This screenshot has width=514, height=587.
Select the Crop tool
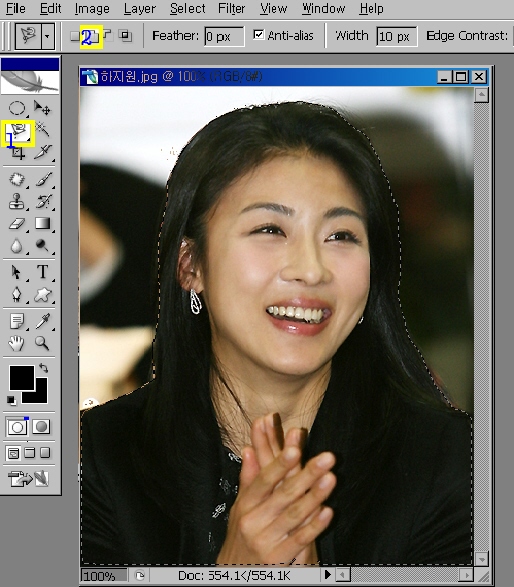pos(17,153)
